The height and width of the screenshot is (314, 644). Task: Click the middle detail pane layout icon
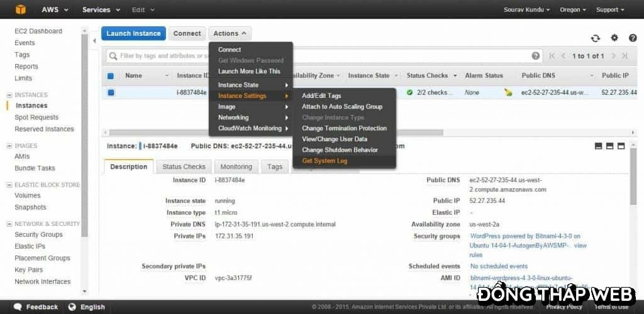pyautogui.click(x=609, y=146)
